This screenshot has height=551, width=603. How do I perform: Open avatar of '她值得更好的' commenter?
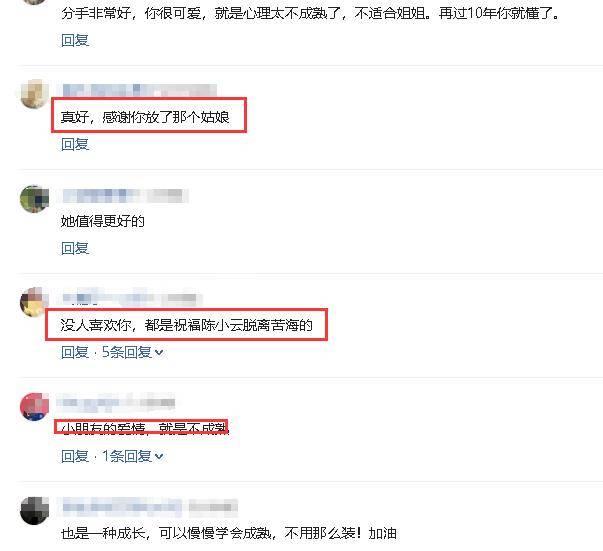35,199
